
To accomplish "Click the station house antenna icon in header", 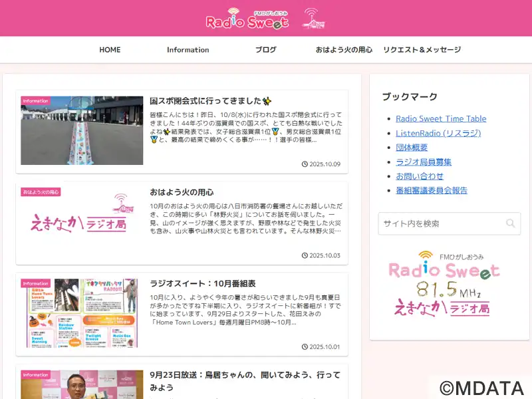I will click(313, 19).
